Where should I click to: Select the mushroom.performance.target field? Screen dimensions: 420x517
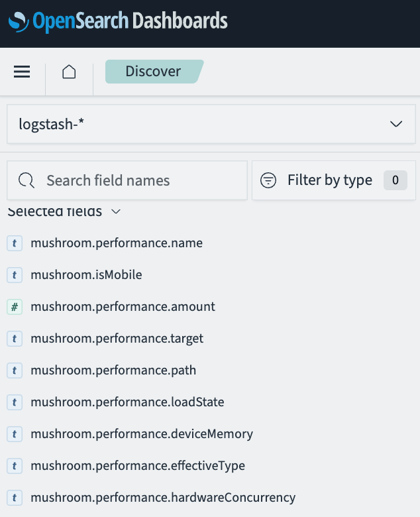[117, 339]
